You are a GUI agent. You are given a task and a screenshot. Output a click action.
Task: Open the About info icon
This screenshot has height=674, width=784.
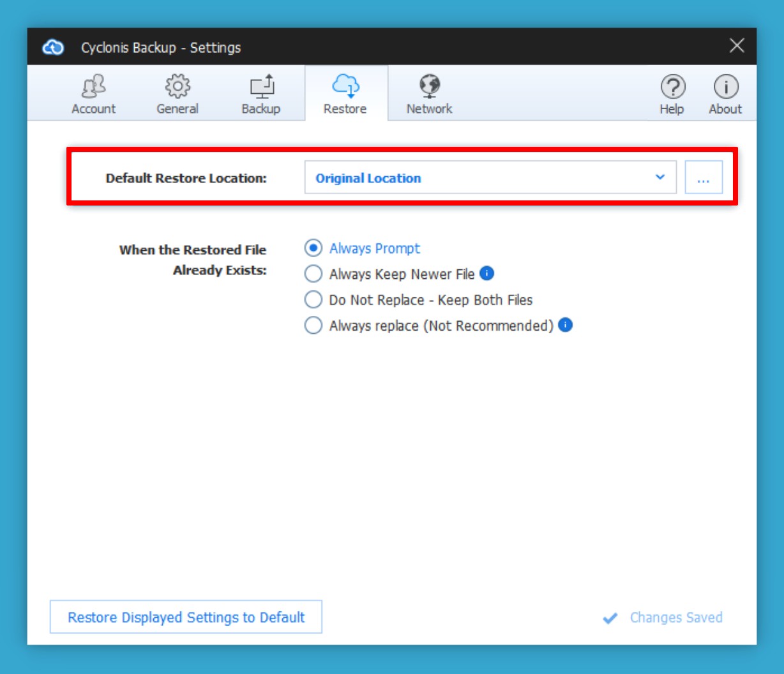725,87
